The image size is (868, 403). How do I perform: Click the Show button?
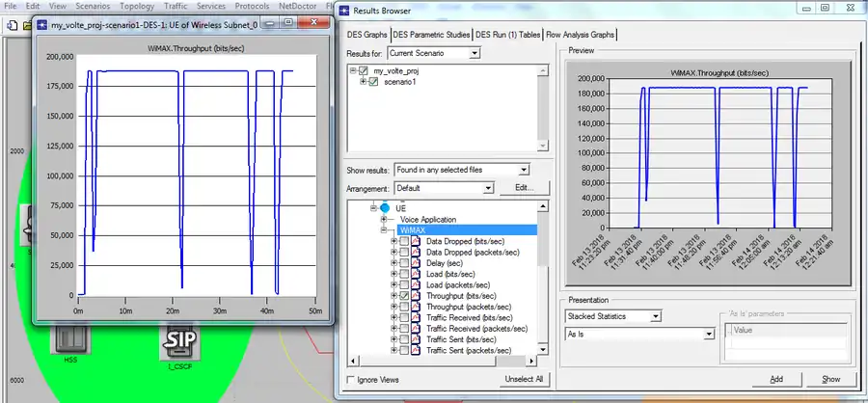831,379
